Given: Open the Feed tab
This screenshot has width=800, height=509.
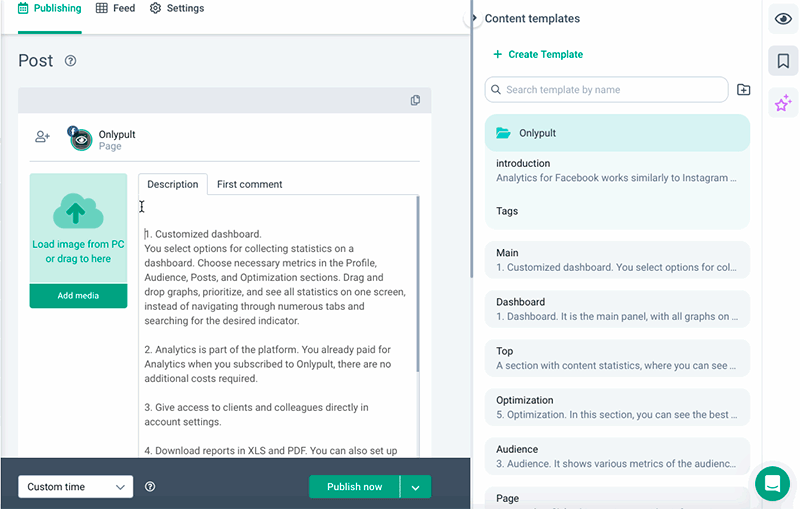Looking at the screenshot, I should pyautogui.click(x=116, y=8).
